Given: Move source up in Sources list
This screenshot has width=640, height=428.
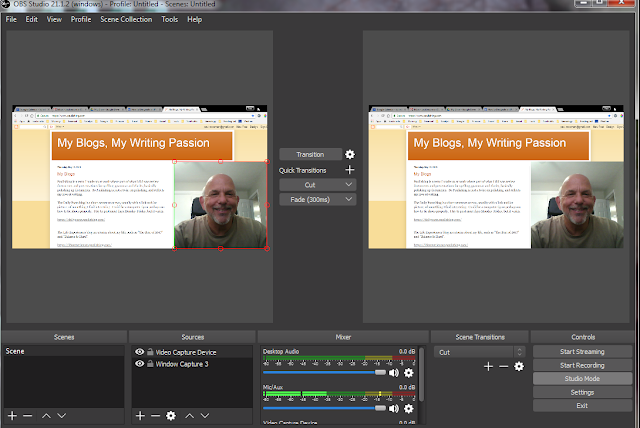Looking at the screenshot, I should pyautogui.click(x=189, y=415).
